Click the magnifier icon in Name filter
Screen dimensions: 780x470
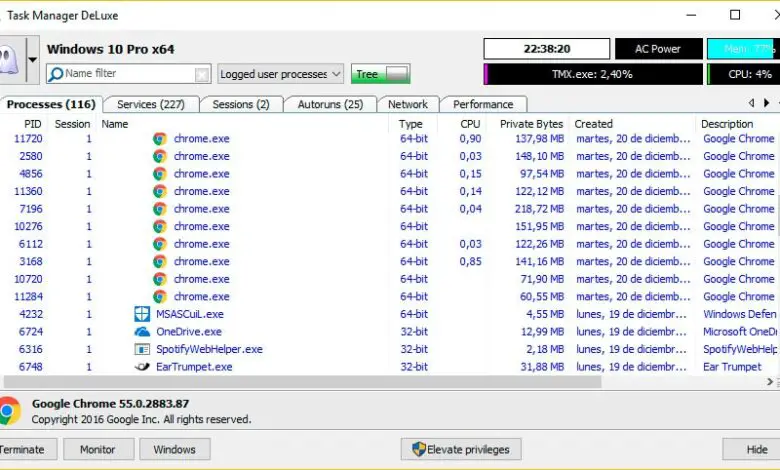coord(56,74)
